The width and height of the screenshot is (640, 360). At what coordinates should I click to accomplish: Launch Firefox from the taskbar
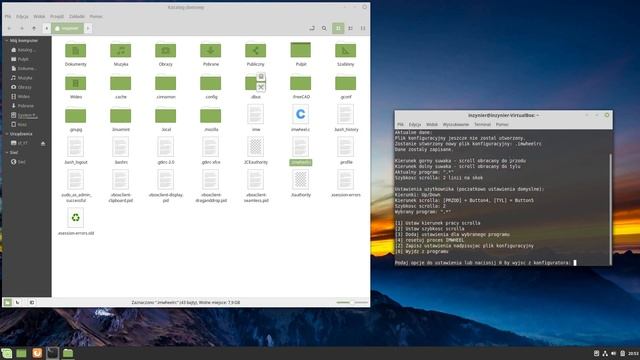click(x=37, y=353)
